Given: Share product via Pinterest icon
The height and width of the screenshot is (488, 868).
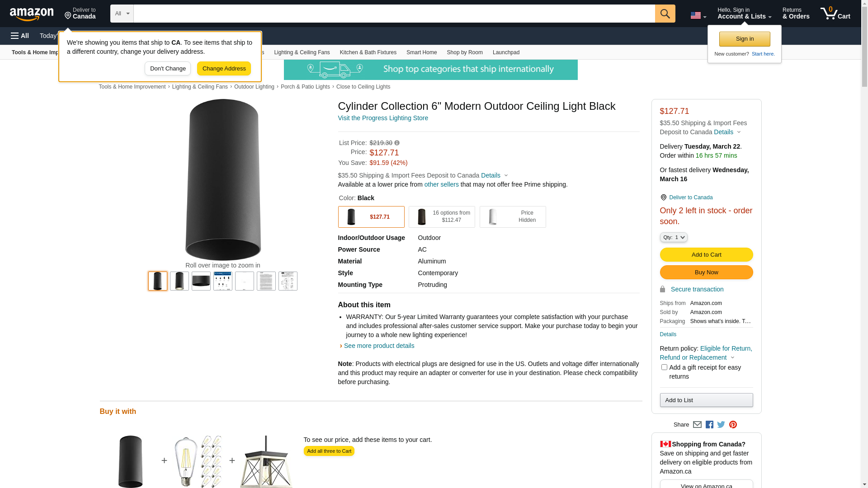Looking at the screenshot, I should (x=733, y=425).
